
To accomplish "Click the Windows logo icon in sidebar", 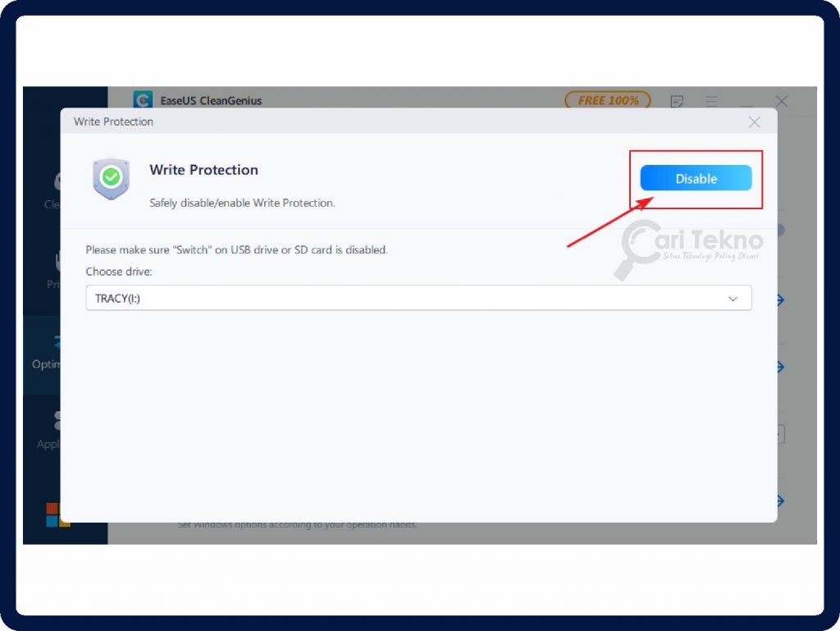I will [54, 514].
